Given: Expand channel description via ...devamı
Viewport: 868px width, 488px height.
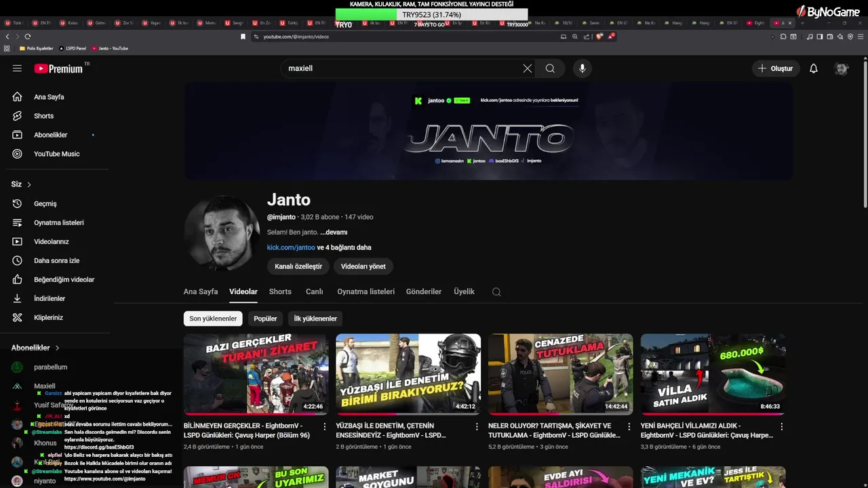Looking at the screenshot, I should (x=334, y=232).
